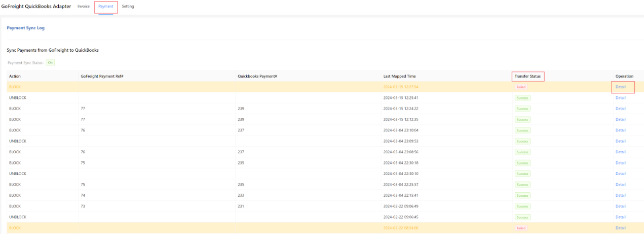Screen dimensions: 644x234
Task: Click the Failed badge in the last row
Action: coord(521,228)
